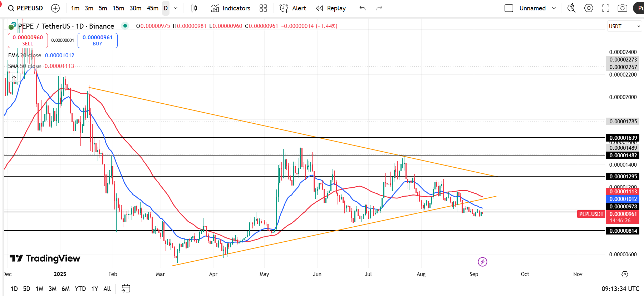
Task: Open the layout setup grid icon
Action: tap(264, 8)
